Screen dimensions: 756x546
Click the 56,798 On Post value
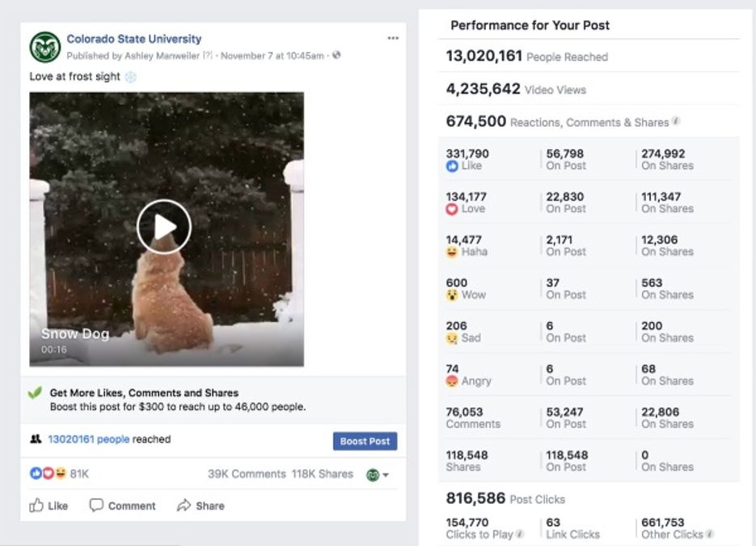(564, 154)
